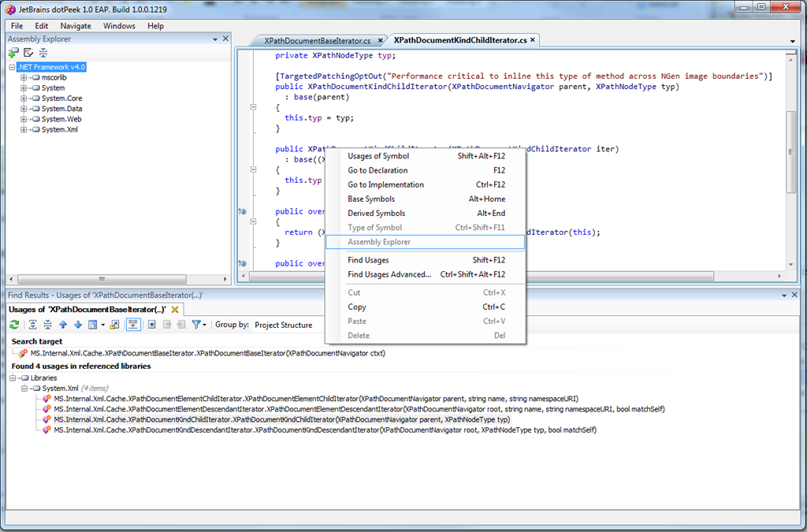Viewport: 807px width, 532px height.
Task: Refresh the find usages results
Action: click(14, 325)
